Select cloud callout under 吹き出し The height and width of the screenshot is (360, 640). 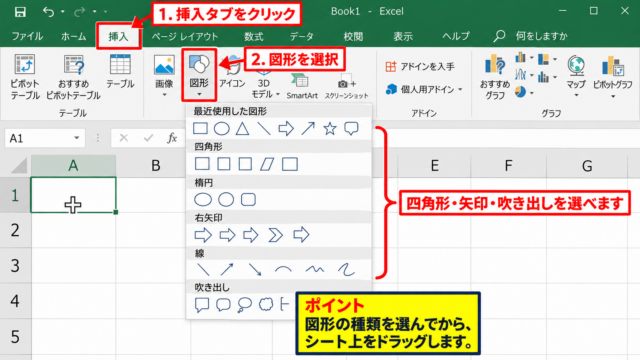(x=266, y=304)
